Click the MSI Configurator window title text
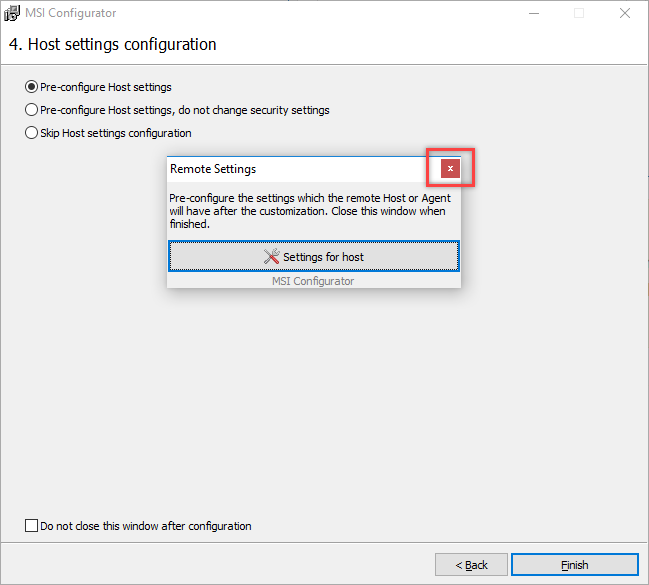649x585 pixels. [x=71, y=13]
